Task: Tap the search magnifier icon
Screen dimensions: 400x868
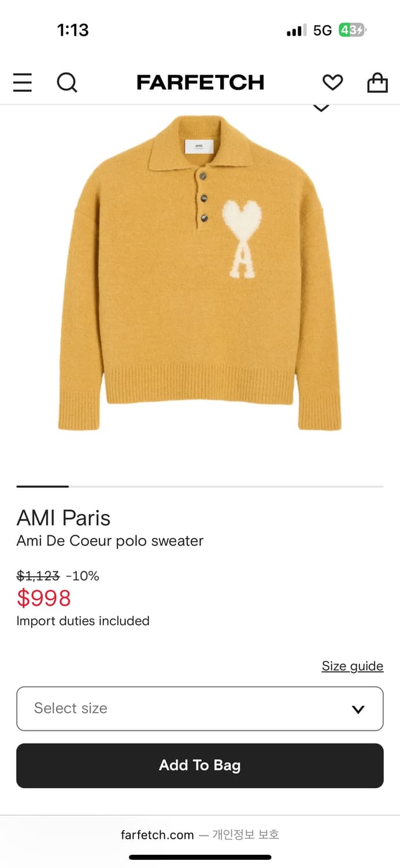Action: (67, 83)
